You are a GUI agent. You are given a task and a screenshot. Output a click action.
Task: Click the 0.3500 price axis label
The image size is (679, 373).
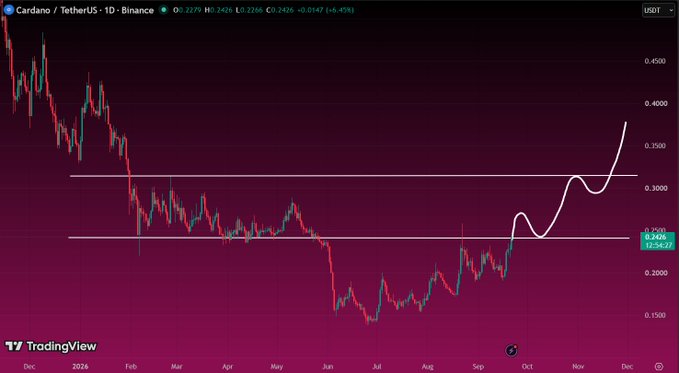(x=655, y=146)
